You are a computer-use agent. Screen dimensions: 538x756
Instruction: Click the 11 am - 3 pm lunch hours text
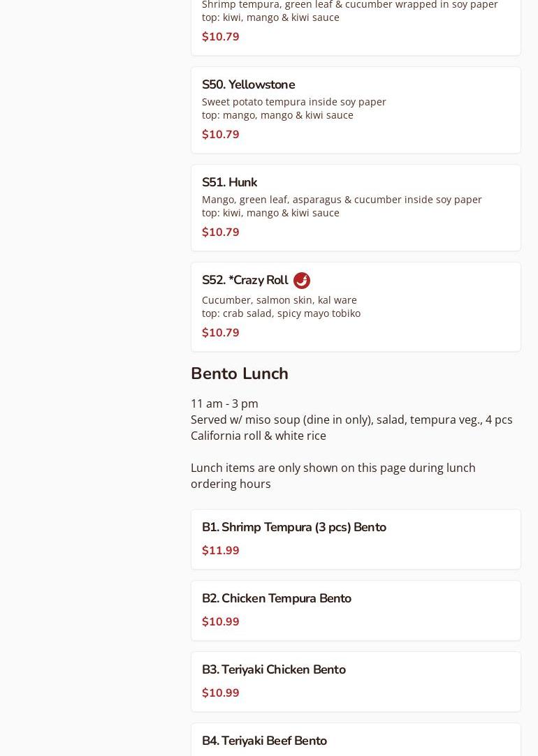224,403
